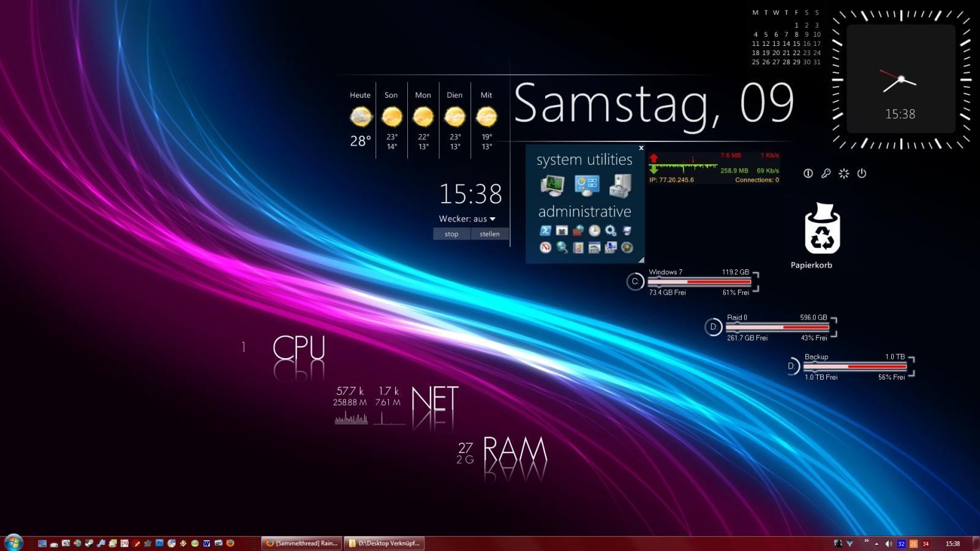Click the key lock icon

tap(826, 173)
